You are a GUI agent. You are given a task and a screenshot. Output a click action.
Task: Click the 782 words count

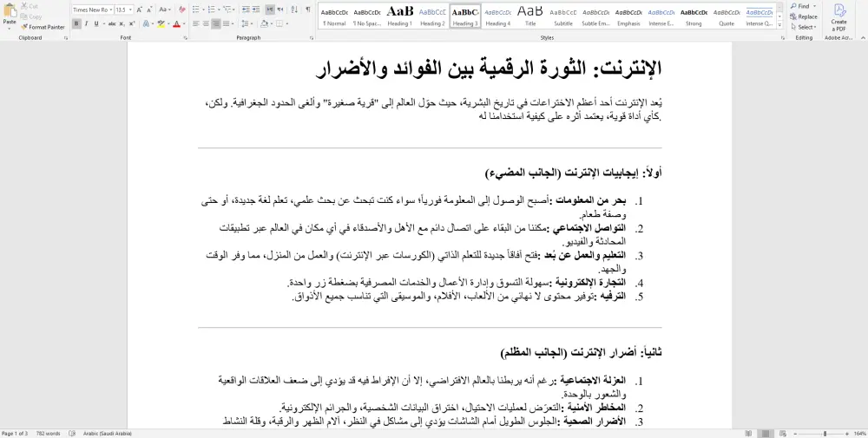pos(48,434)
